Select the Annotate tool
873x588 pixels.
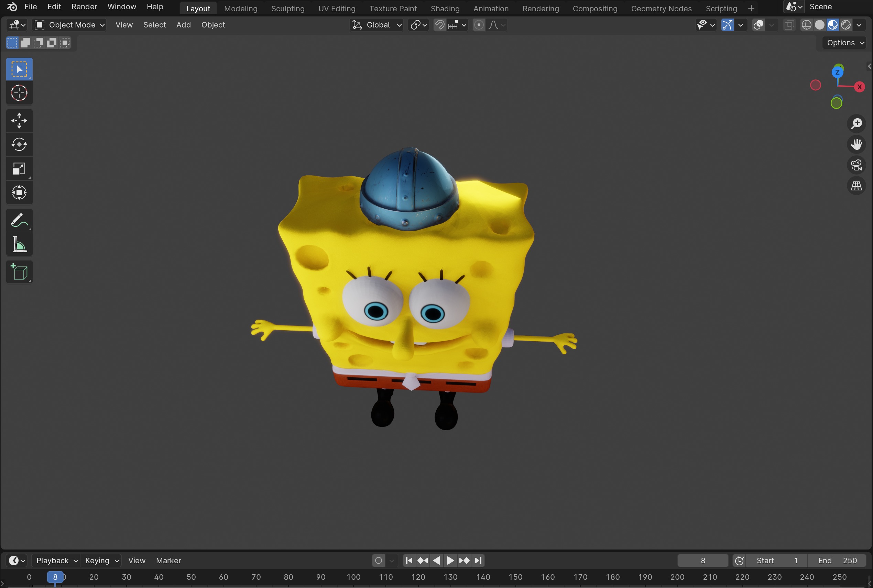click(x=19, y=221)
